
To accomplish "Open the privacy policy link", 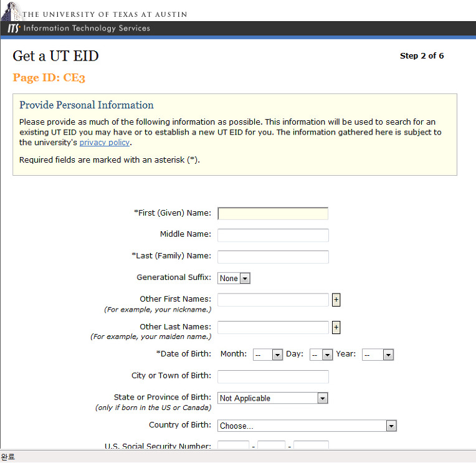I will pos(104,143).
